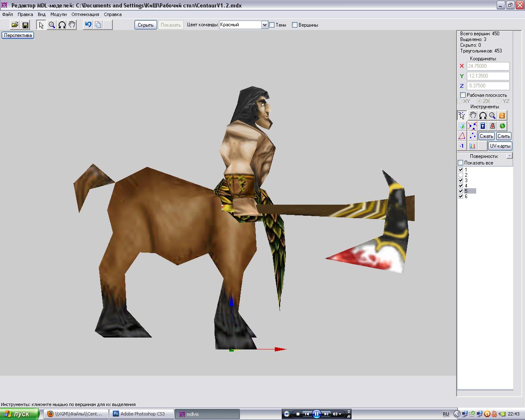Skip to next track in taskbar player
The width and height of the screenshot is (525, 420).
coord(326,414)
